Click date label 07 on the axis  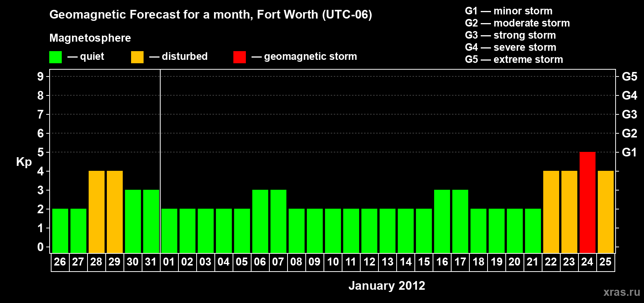(x=278, y=262)
